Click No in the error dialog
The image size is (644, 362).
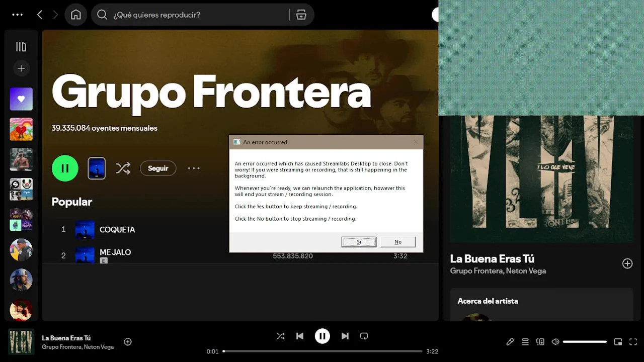[x=398, y=242]
